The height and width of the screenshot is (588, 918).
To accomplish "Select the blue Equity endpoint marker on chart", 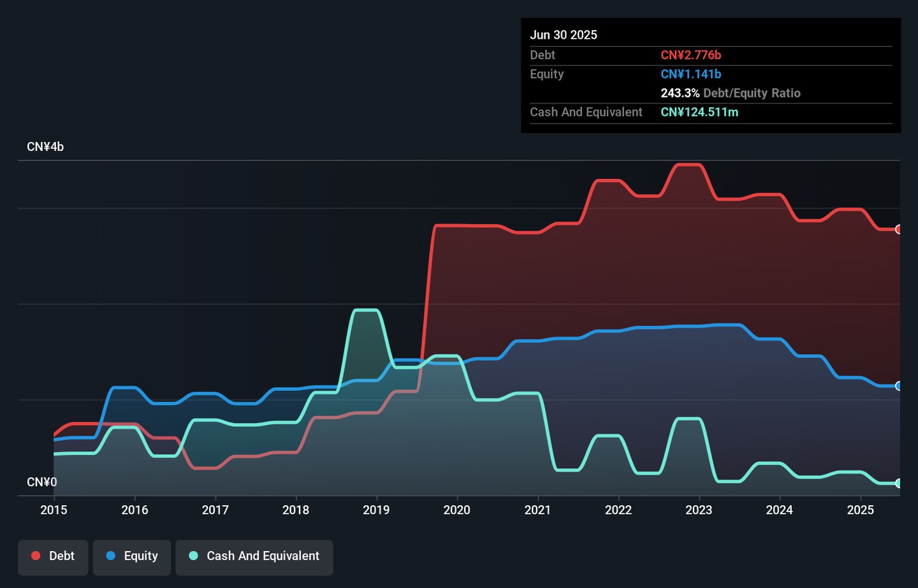I will pos(898,386).
